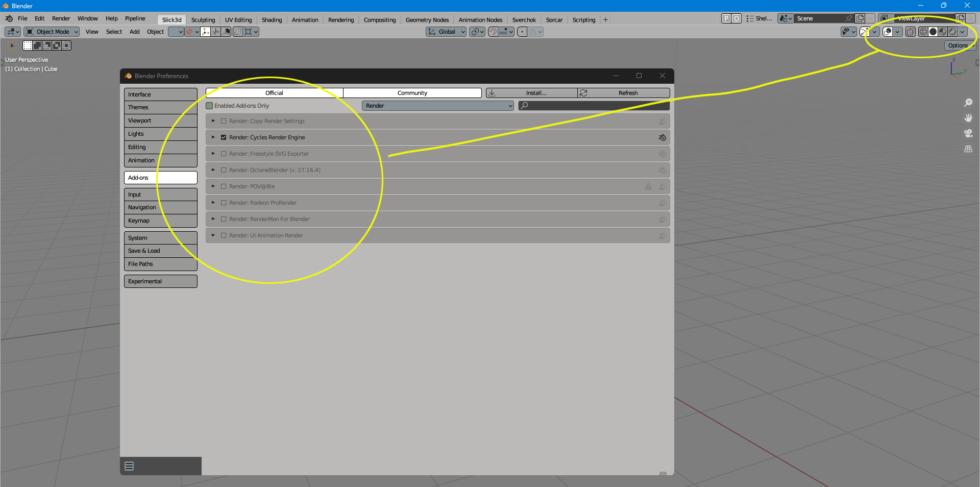This screenshot has width=980, height=487.
Task: Toggle the snap magnet icon
Action: pos(493,32)
